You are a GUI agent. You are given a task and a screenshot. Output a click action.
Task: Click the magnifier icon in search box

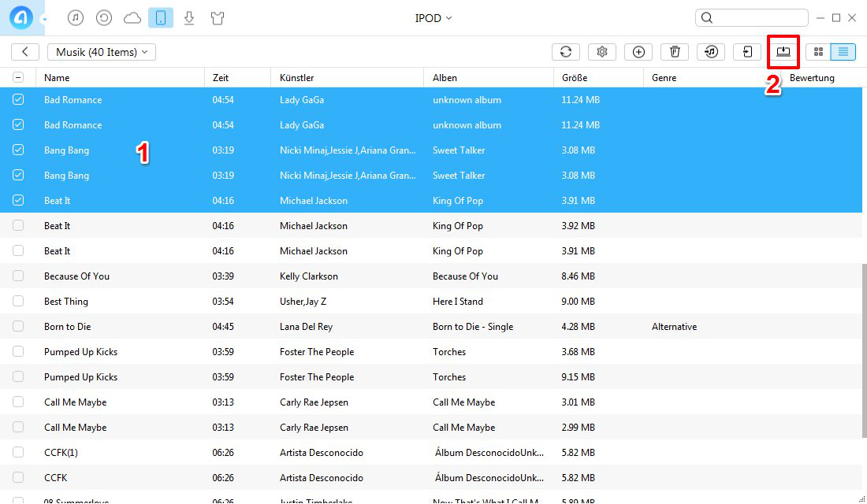(707, 17)
